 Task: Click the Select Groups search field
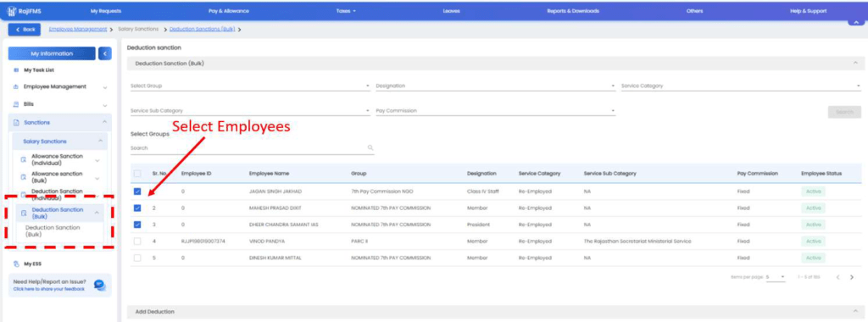249,148
